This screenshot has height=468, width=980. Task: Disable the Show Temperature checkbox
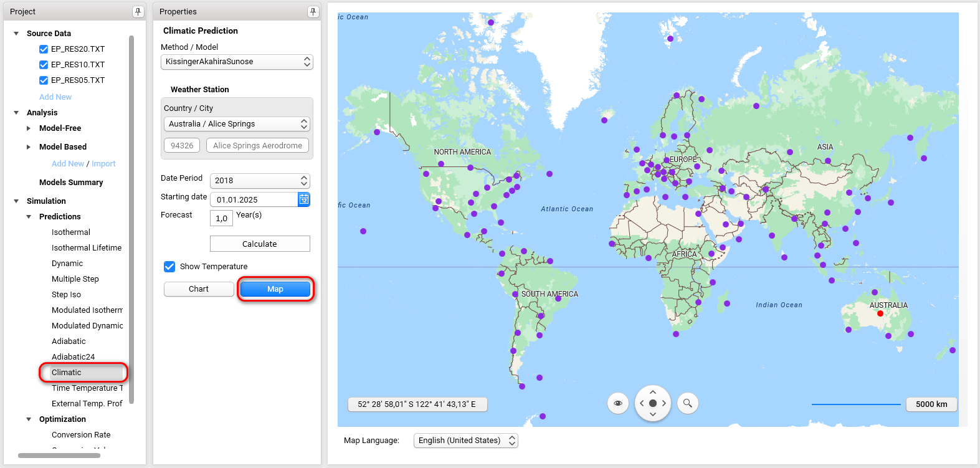point(169,267)
